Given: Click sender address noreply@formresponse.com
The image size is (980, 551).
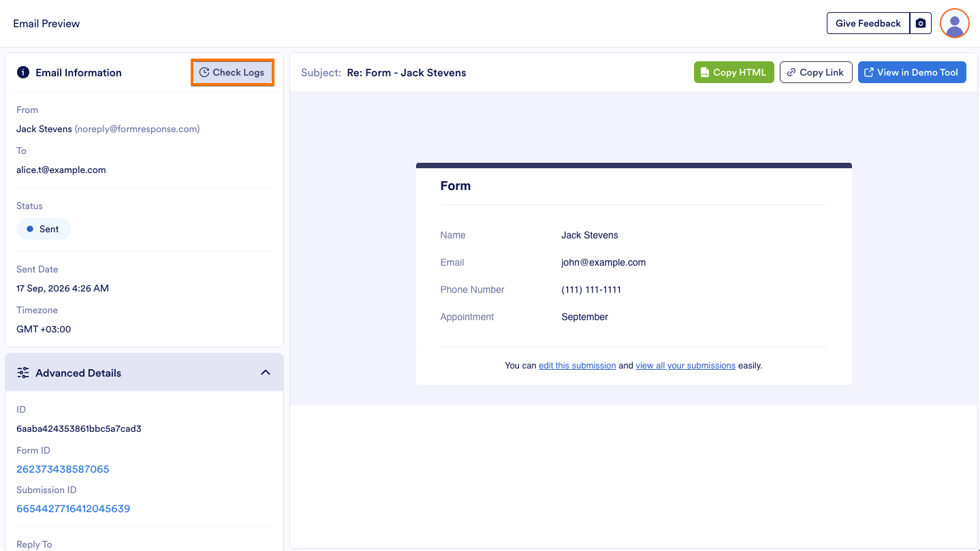Looking at the screenshot, I should pos(137,129).
